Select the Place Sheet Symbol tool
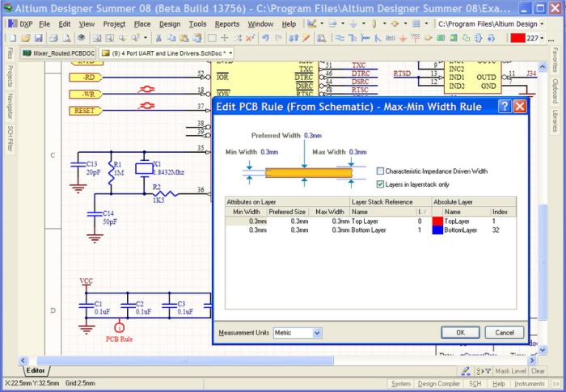The width and height of the screenshot is (566, 392). pos(441,38)
